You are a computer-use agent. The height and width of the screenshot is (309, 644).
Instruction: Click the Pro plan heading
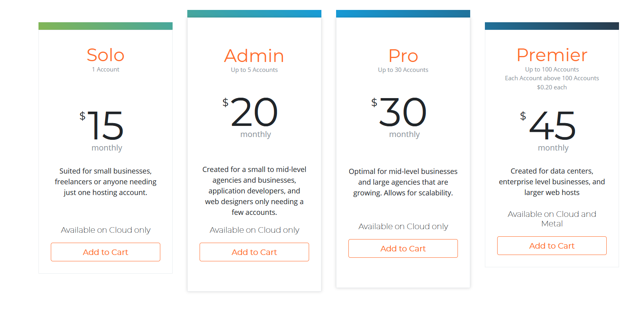[x=403, y=56]
